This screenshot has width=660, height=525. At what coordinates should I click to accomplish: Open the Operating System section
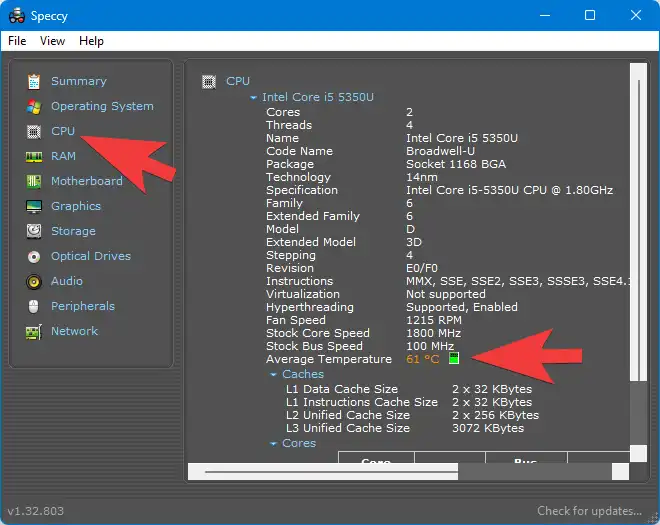pyautogui.click(x=102, y=106)
